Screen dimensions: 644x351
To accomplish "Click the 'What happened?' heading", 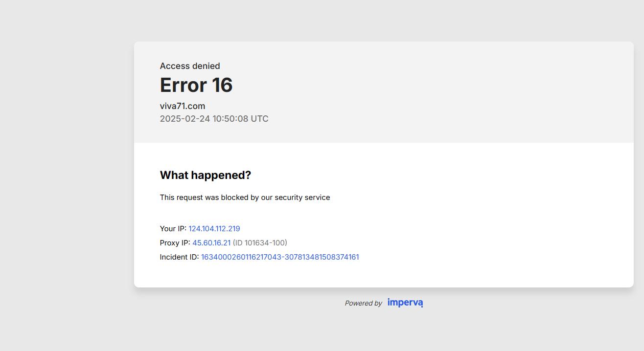I will (205, 175).
